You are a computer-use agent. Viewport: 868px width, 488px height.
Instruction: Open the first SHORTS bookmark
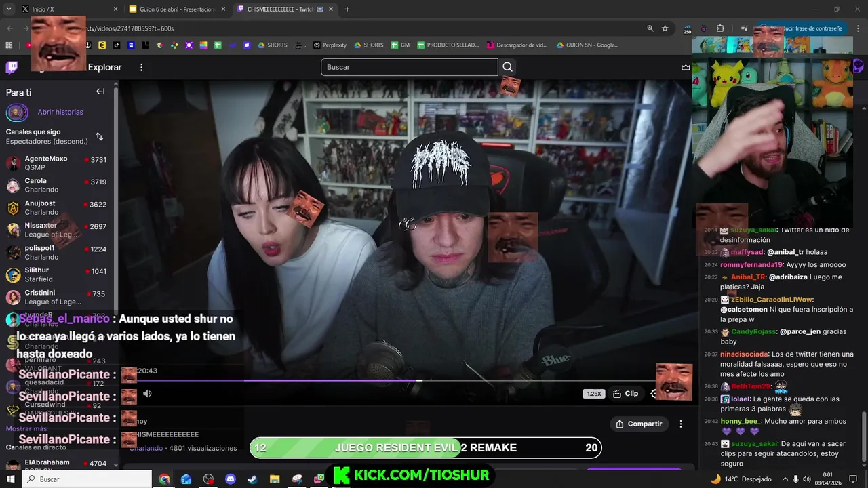click(x=273, y=45)
